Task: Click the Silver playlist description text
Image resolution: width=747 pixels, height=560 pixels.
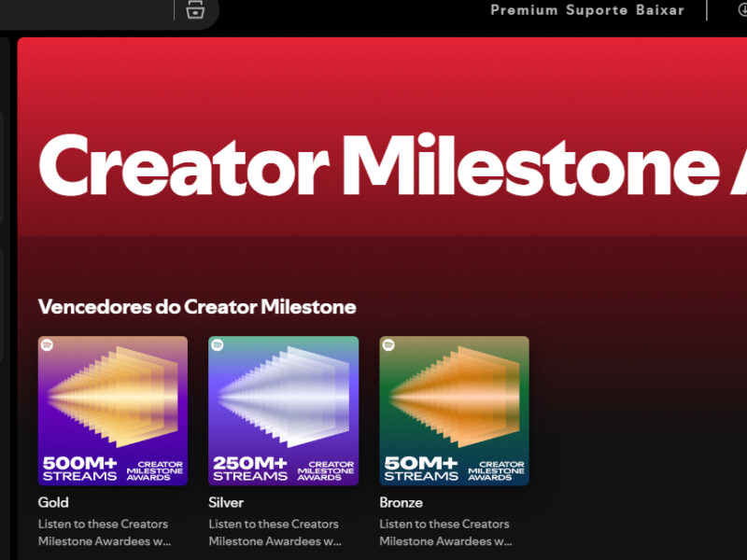Action: click(x=275, y=532)
